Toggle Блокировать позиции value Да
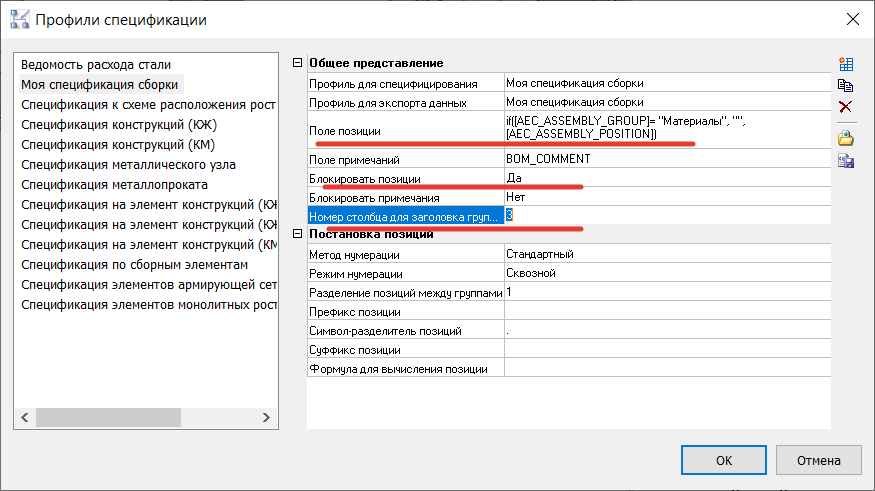The height and width of the screenshot is (491, 875). click(x=666, y=178)
